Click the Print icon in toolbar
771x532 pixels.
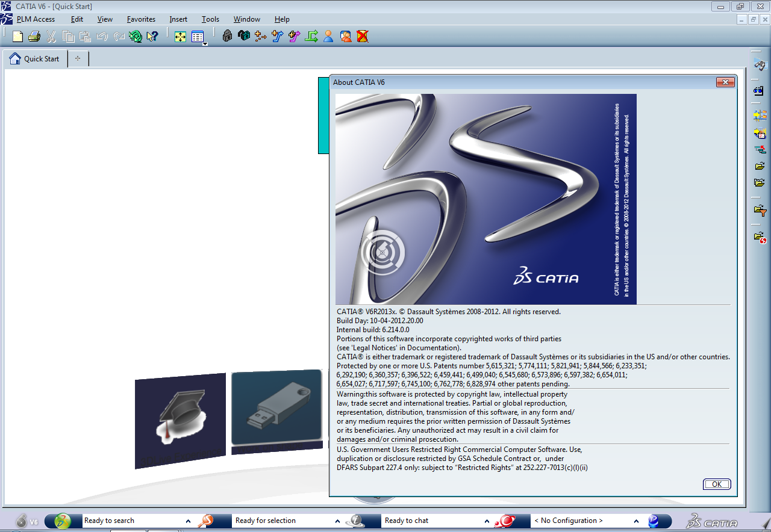[x=34, y=37]
